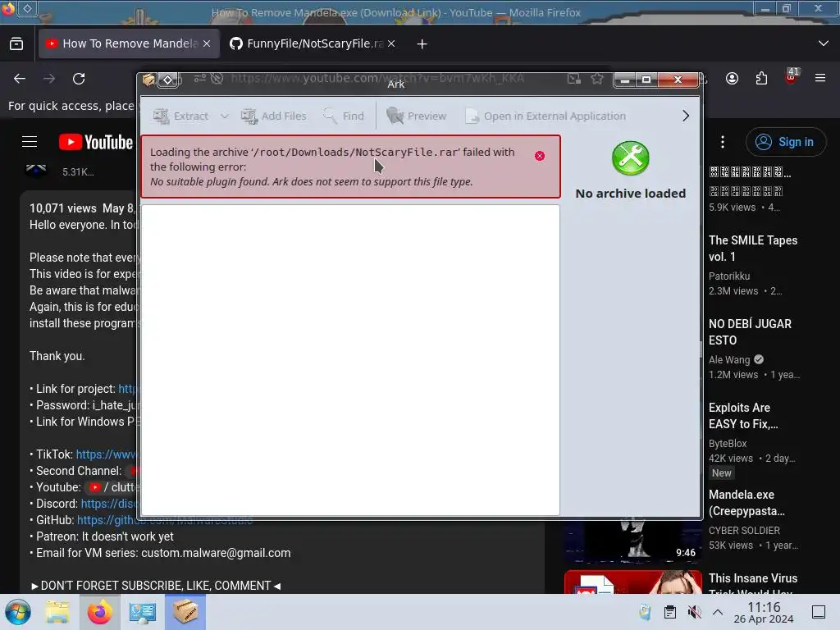Expand the Ark toolbar overflow chevron
Image resolution: width=840 pixels, height=630 pixels.
pos(686,116)
